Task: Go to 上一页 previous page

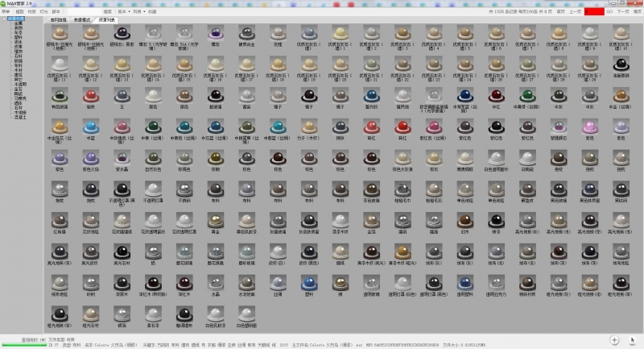Action: [x=575, y=11]
